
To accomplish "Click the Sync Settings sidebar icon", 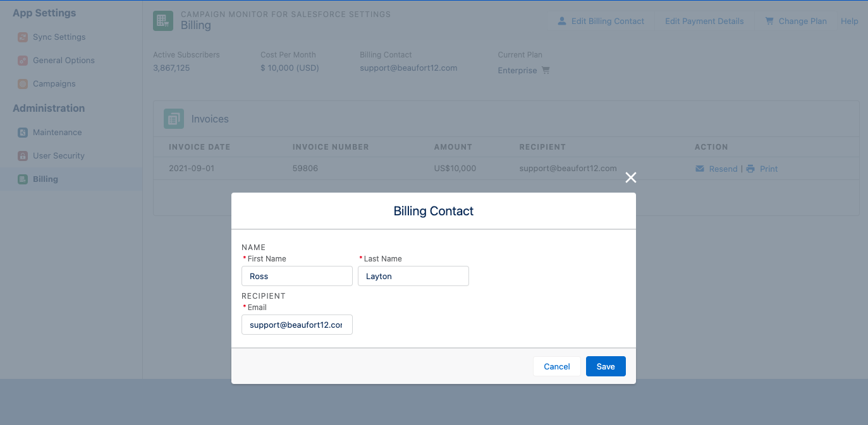I will (23, 37).
